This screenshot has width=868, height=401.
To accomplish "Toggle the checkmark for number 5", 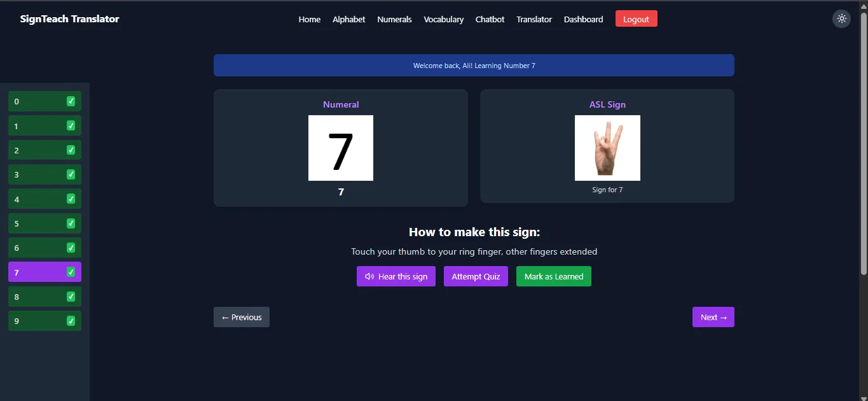I will (x=71, y=223).
